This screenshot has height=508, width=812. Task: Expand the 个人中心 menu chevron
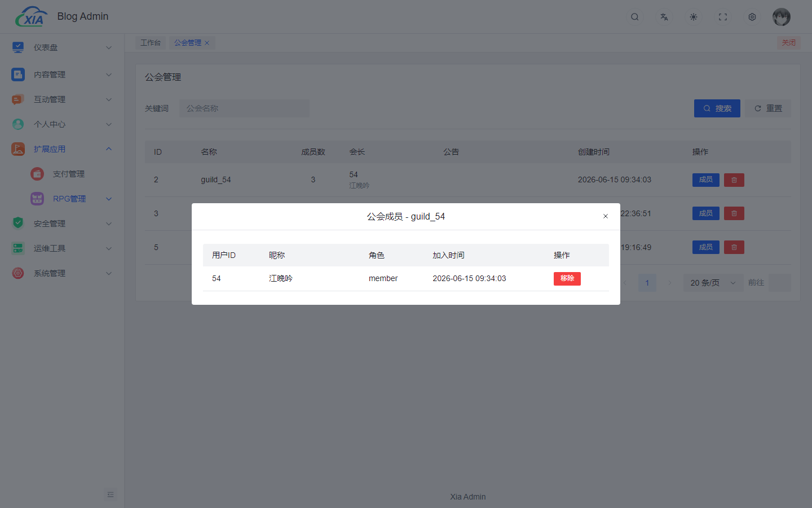(x=109, y=124)
